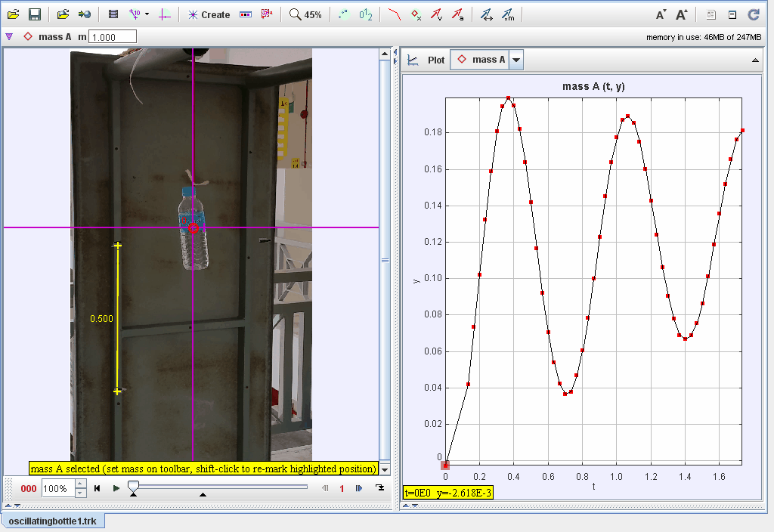The height and width of the screenshot is (532, 774).
Task: Decrease play rate with down stepper
Action: click(x=80, y=493)
